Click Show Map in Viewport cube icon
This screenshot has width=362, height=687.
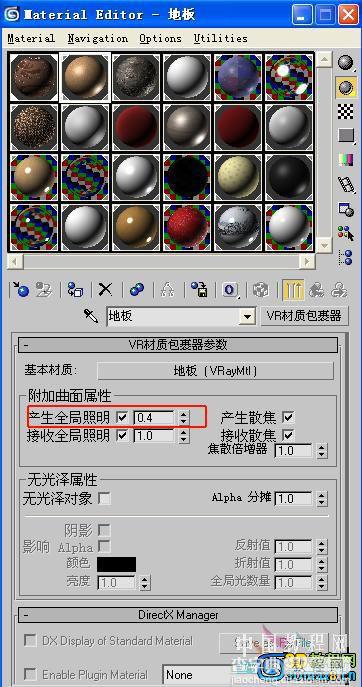point(261,290)
